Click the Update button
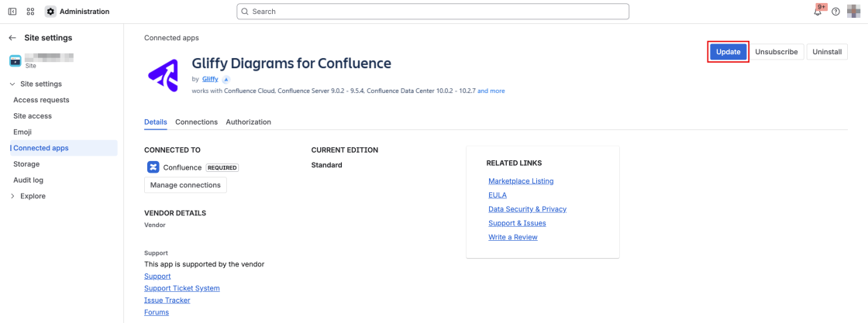The width and height of the screenshot is (868, 323). (728, 52)
